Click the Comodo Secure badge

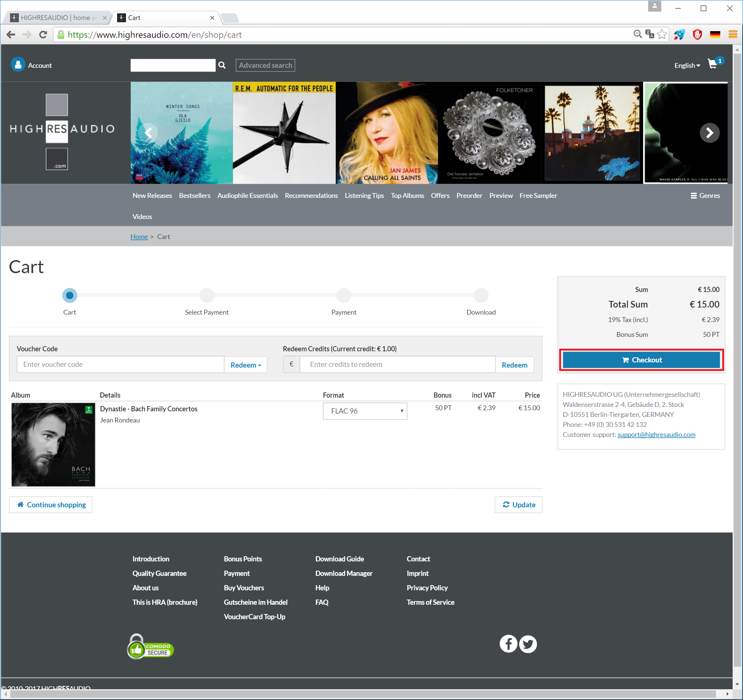click(150, 646)
